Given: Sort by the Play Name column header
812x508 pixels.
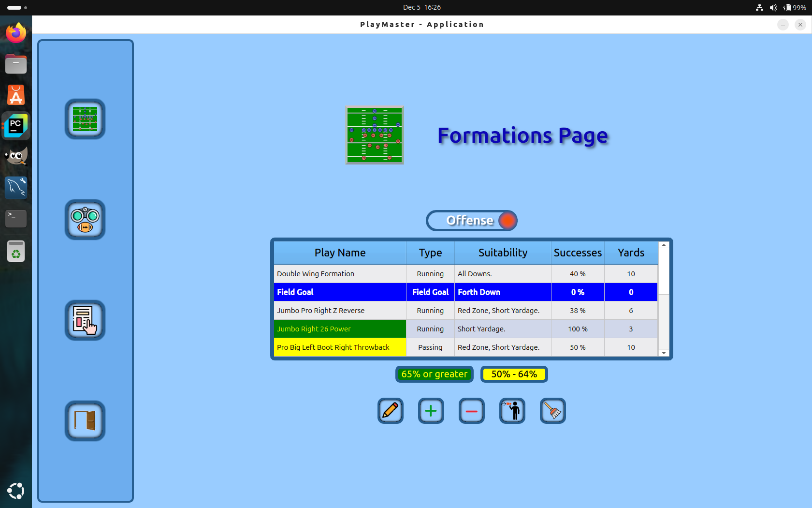Looking at the screenshot, I should pos(340,253).
